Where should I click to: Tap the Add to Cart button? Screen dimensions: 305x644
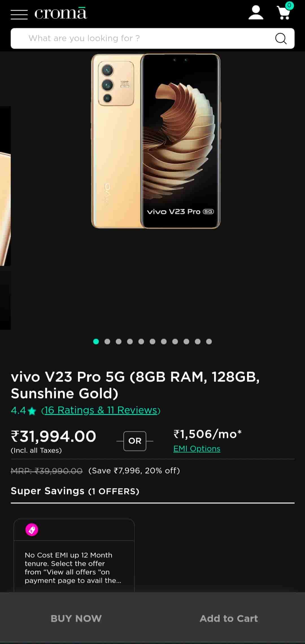229,618
